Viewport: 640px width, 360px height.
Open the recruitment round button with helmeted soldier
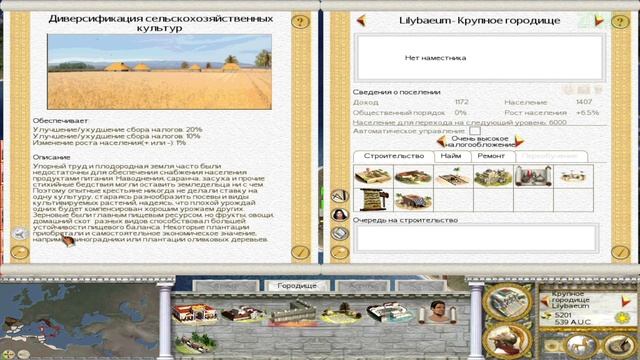click(x=508, y=342)
